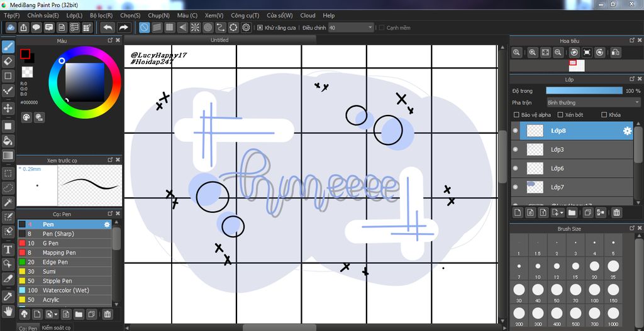Viewport: 644px width, 331px height.
Task: Select the Gradient tool
Action: [8, 156]
